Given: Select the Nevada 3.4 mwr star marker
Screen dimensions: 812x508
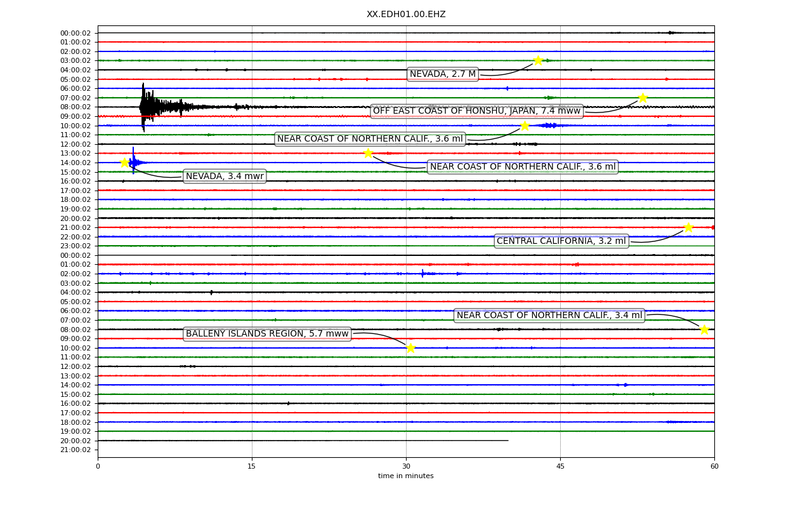Looking at the screenshot, I should [x=125, y=163].
